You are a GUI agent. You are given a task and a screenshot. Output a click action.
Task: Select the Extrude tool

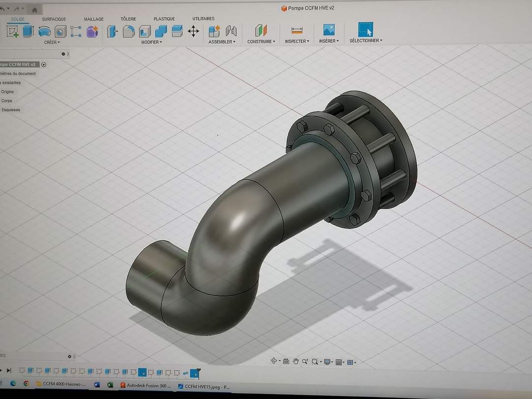coord(28,31)
